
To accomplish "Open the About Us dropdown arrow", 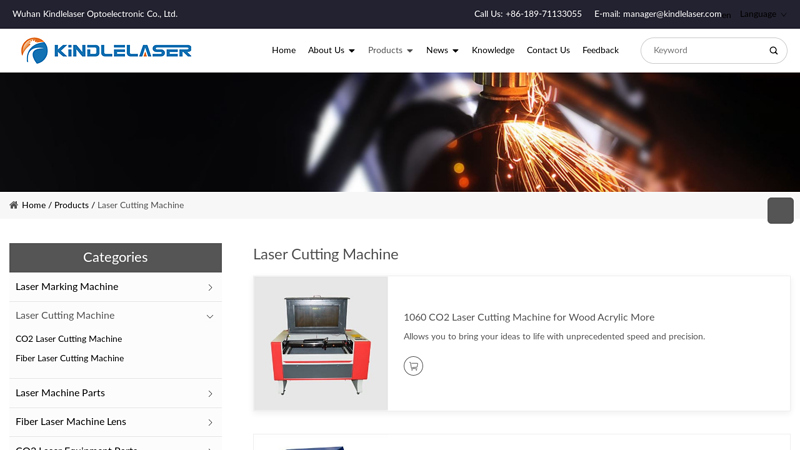I will (x=352, y=51).
